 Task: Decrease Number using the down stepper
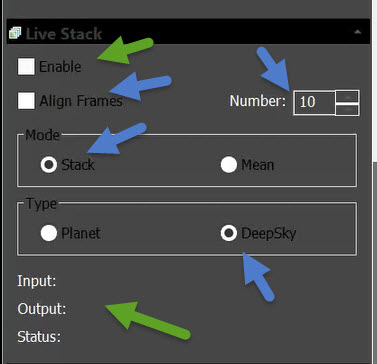(347, 109)
